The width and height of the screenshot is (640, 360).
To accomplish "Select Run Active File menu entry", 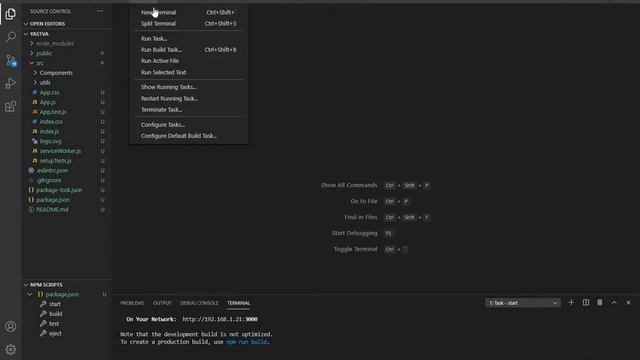I will 188,61.
